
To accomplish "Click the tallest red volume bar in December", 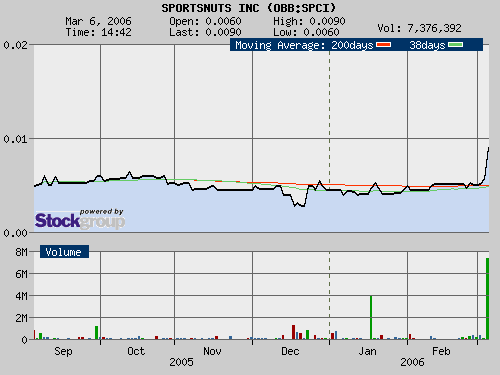I will [293, 332].
